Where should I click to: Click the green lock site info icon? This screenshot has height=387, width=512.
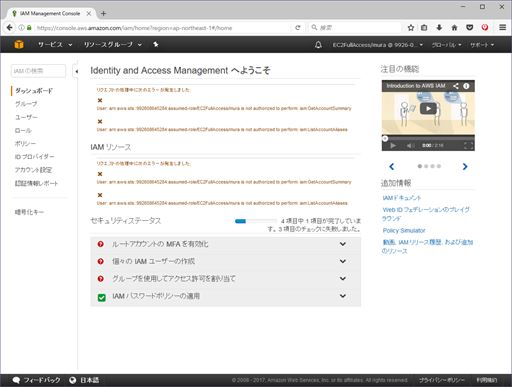pyautogui.click(x=29, y=28)
